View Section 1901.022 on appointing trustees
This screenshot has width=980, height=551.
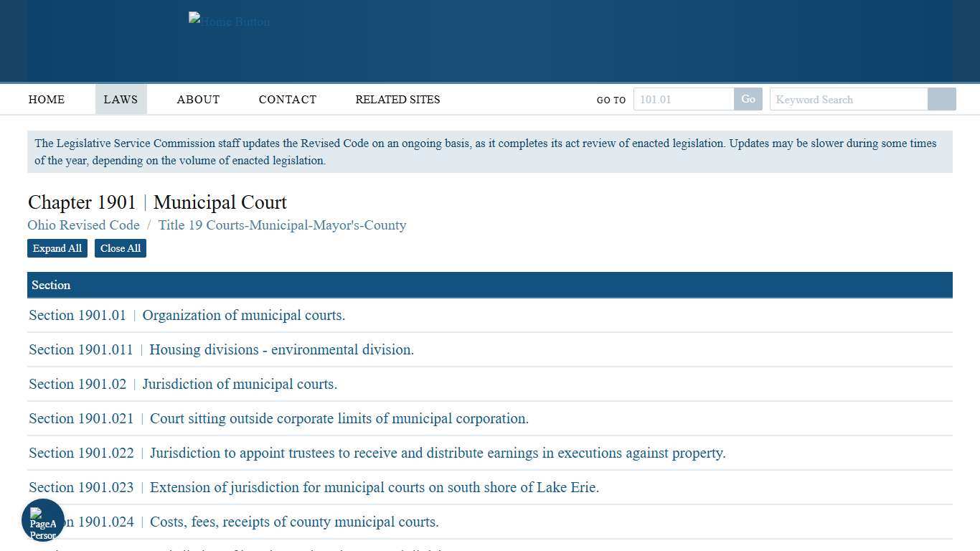(x=377, y=453)
